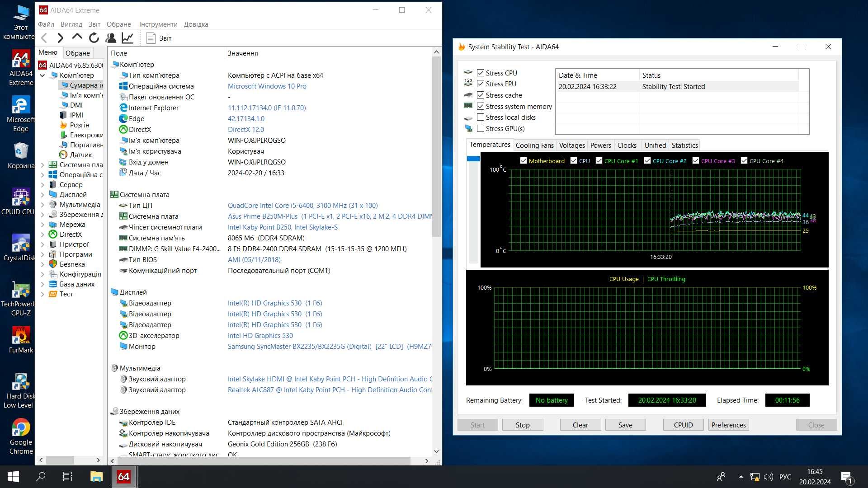Open the Інструменти menu
Viewport: 868px width, 488px height.
click(x=158, y=24)
